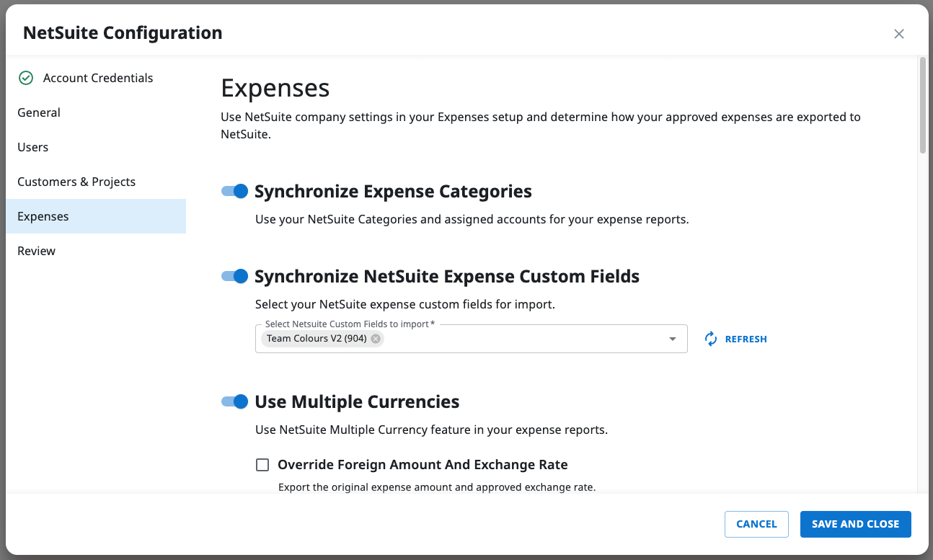Click SAVE AND CLOSE button
Image resolution: width=933 pixels, height=560 pixels.
[855, 524]
